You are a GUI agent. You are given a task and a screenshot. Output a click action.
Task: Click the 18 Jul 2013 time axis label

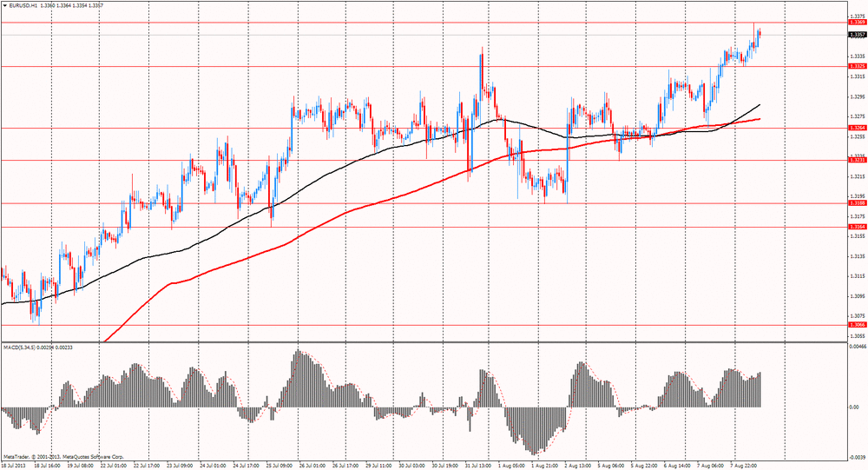click(14, 466)
